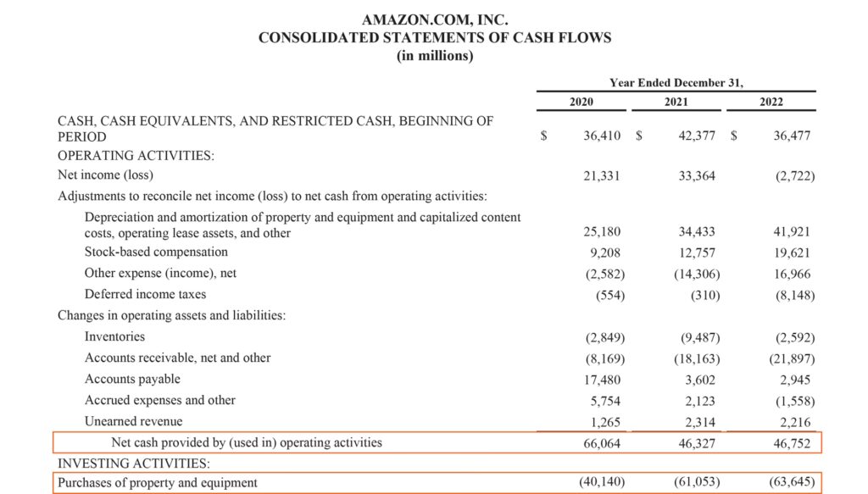The image size is (868, 494).
Task: Click the 2021 column header
Action: click(675, 102)
